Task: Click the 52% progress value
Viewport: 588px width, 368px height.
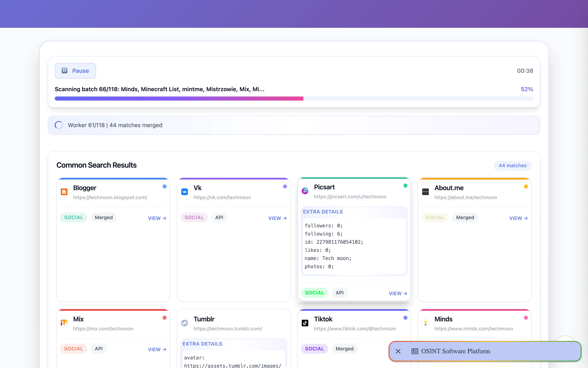Action: pyautogui.click(x=527, y=89)
